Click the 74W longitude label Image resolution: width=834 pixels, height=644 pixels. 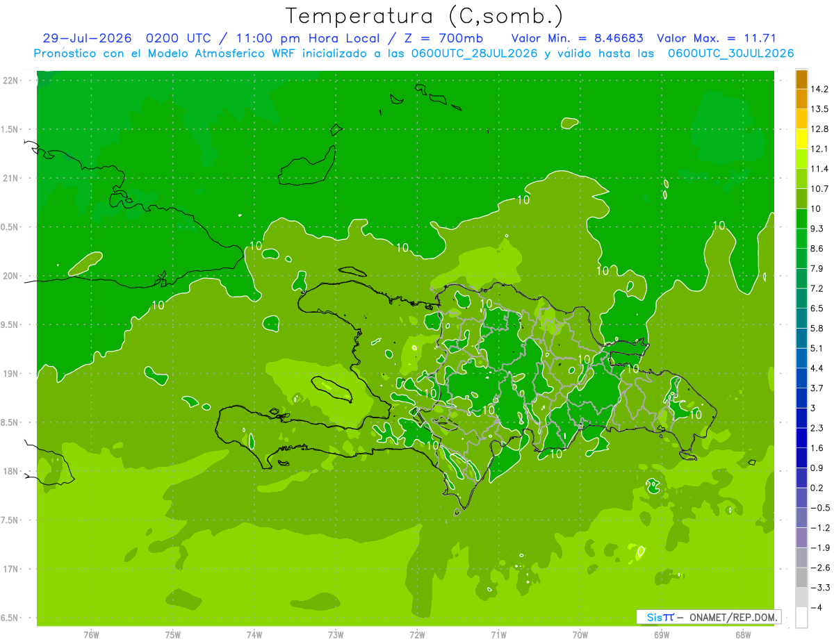[254, 635]
